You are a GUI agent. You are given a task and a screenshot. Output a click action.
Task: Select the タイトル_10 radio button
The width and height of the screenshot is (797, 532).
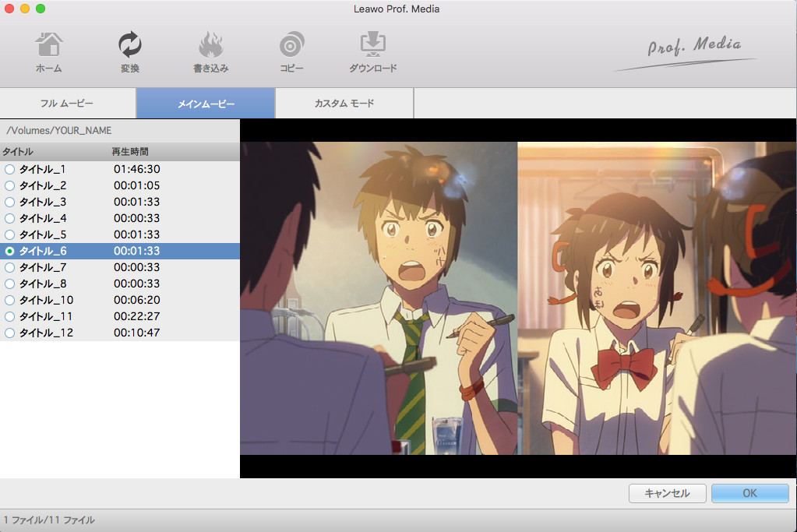point(9,301)
